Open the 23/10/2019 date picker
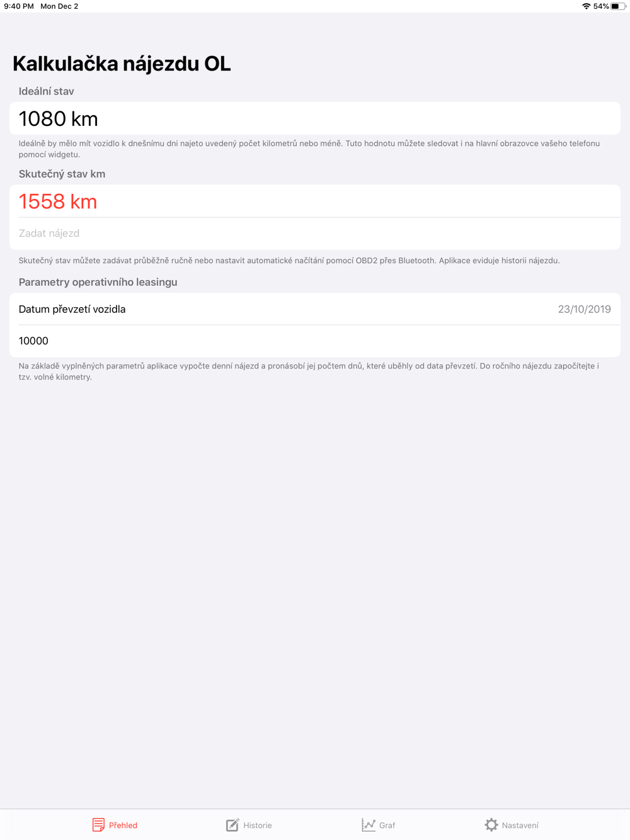 point(584,309)
